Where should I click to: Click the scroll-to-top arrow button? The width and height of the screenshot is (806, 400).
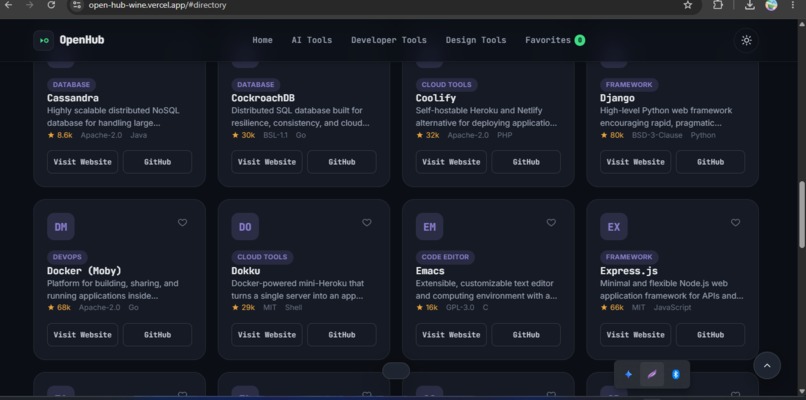767,366
